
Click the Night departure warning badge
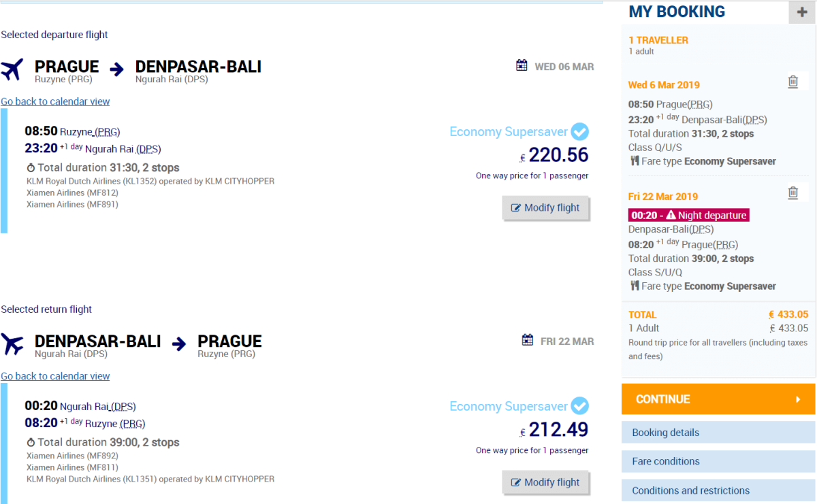(688, 215)
